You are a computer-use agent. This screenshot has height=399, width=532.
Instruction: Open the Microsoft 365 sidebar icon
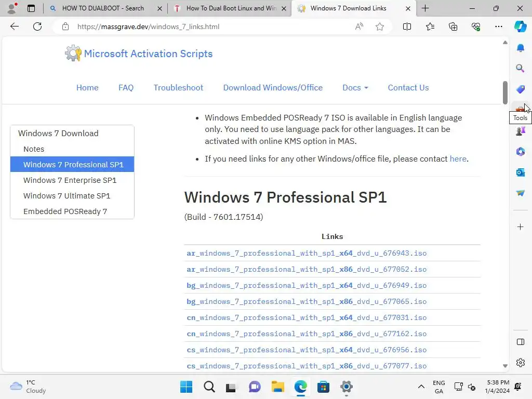[x=520, y=151]
